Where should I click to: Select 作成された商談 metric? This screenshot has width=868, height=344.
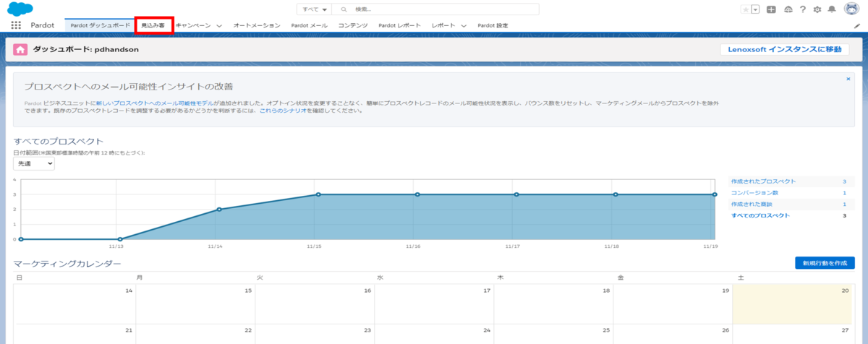coord(752,204)
